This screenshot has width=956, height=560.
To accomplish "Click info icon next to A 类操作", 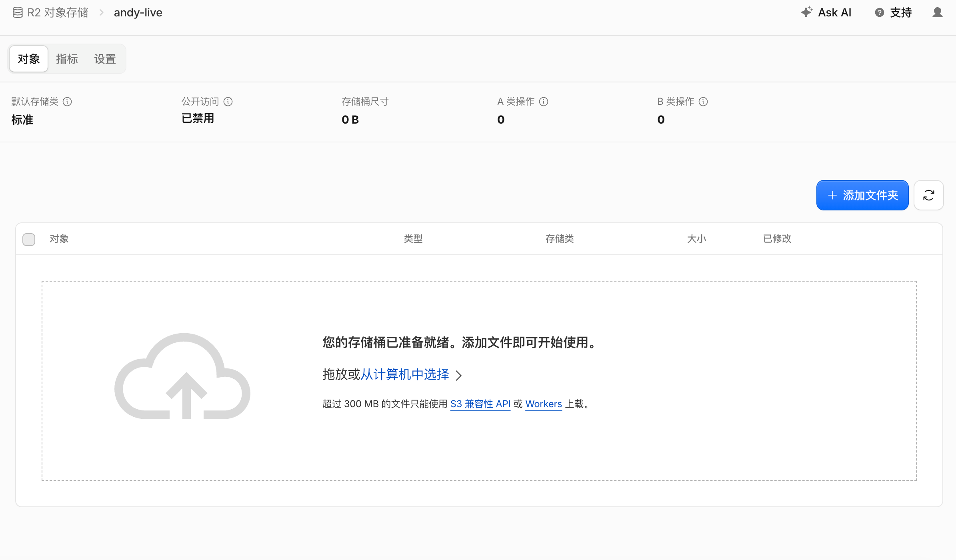I will [x=544, y=102].
